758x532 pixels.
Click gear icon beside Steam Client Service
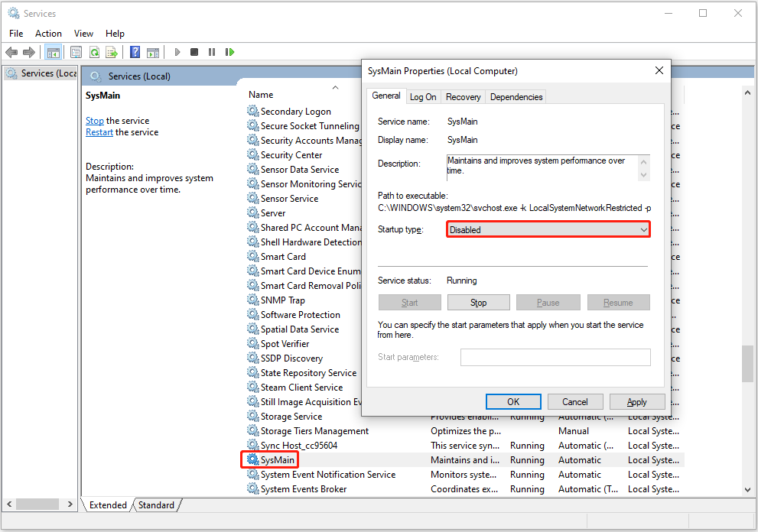point(253,387)
